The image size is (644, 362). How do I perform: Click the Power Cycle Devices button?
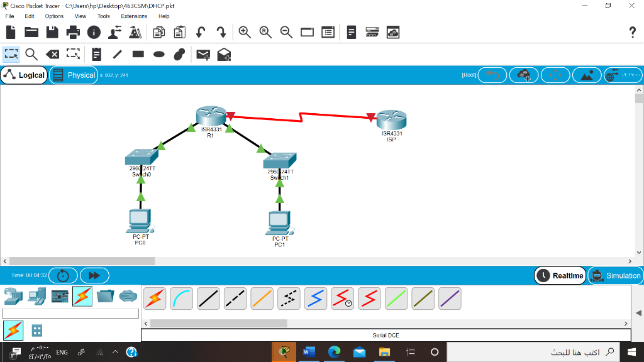click(63, 275)
